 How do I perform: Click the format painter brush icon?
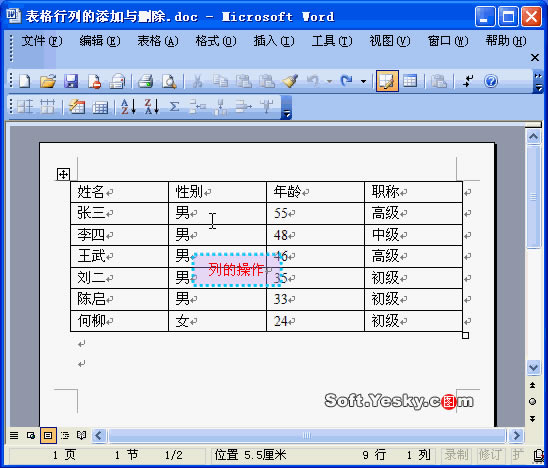[x=290, y=81]
